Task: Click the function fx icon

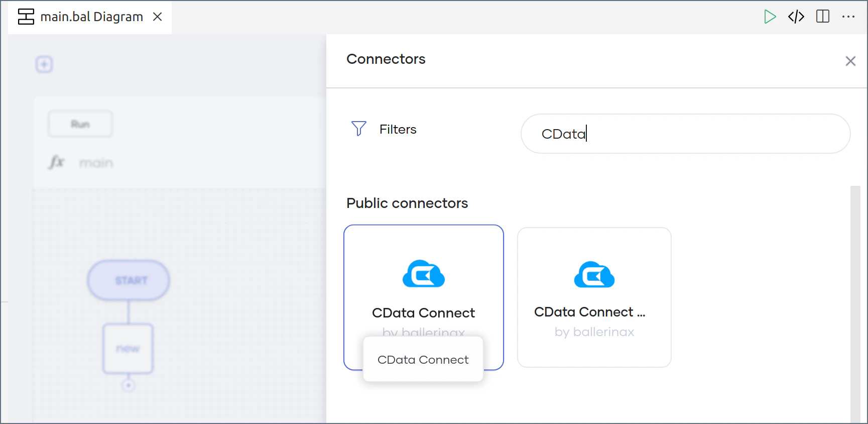Action: coord(57,162)
